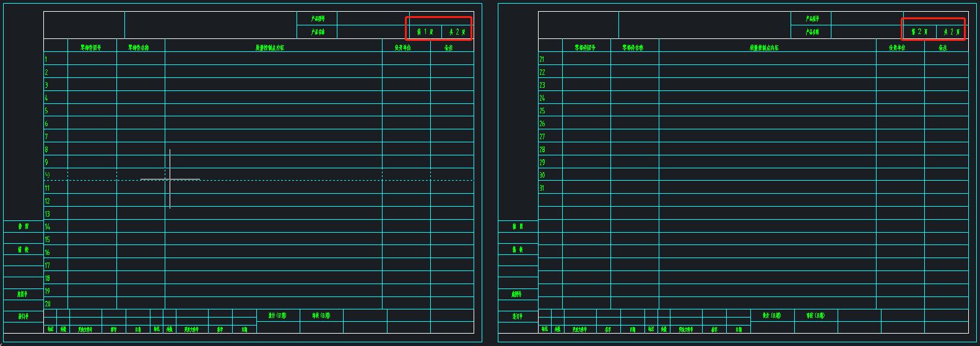Screen dimensions: 980x346
Task: Click '审核(日期)' cell on the left sheet
Action: pyautogui.click(x=321, y=316)
